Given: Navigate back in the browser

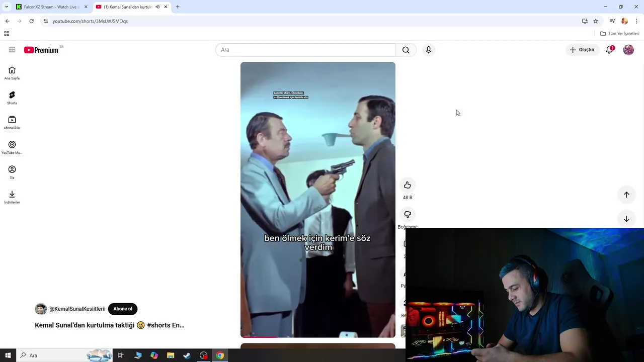Looking at the screenshot, I should (7, 21).
